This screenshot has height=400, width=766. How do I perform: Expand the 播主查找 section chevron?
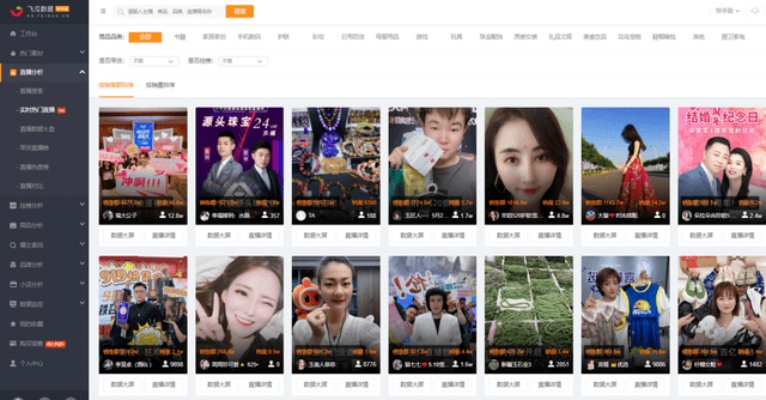82,244
